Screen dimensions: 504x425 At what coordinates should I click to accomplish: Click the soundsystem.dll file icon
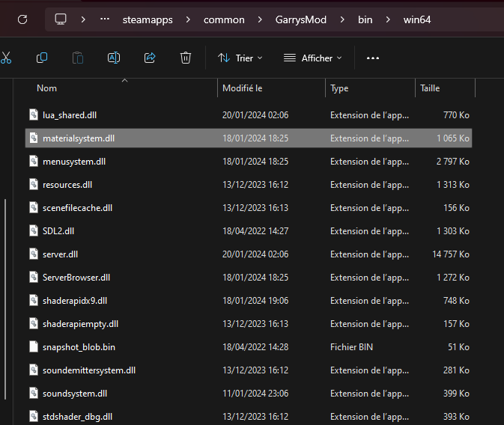click(x=34, y=393)
